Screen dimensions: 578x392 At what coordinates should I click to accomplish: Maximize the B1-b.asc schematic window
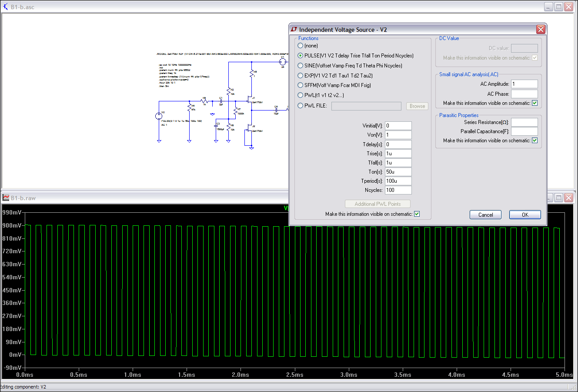558,7
